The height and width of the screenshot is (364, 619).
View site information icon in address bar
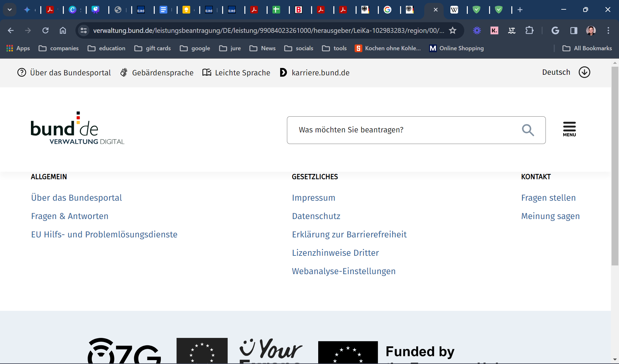(84, 31)
